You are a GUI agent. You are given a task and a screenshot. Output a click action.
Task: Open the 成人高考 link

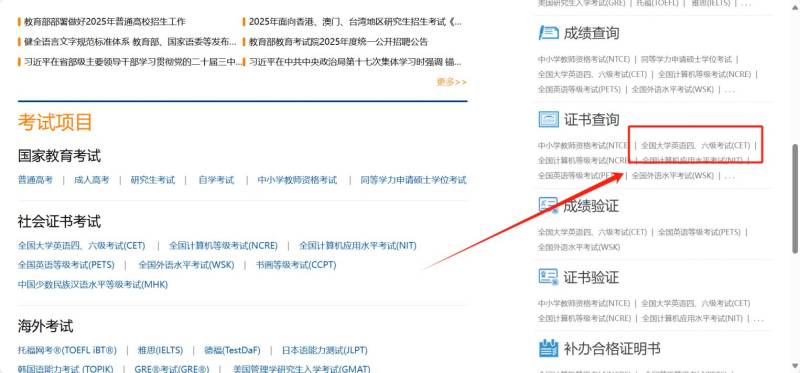click(x=91, y=180)
